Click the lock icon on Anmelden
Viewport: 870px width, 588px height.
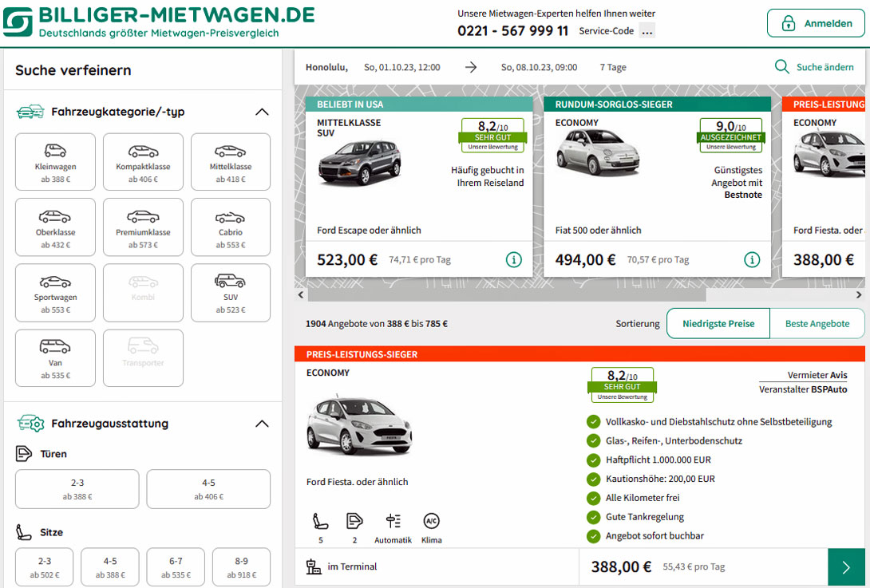pos(788,23)
